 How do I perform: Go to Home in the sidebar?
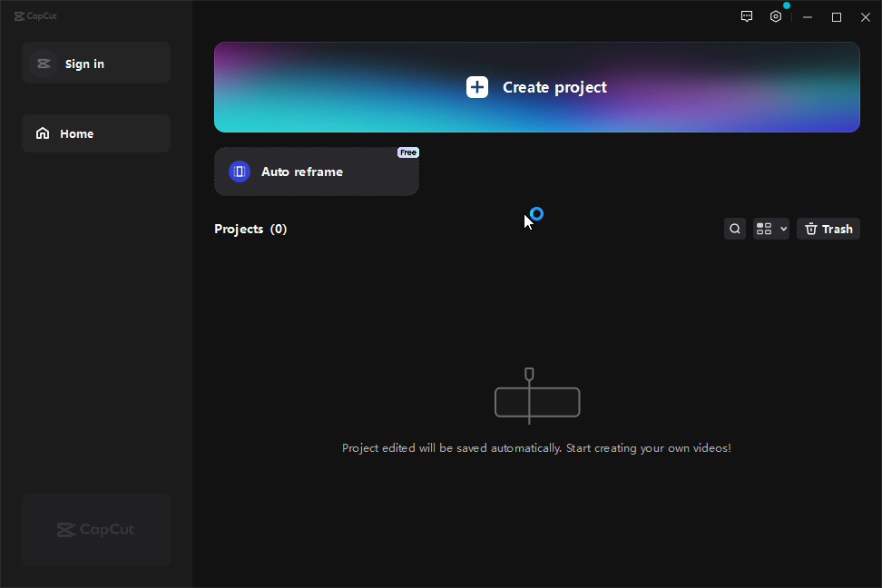coord(96,133)
